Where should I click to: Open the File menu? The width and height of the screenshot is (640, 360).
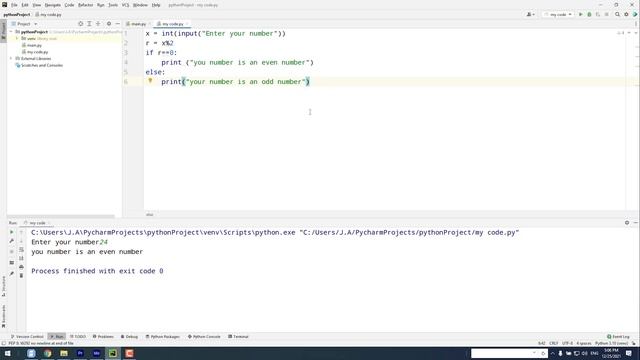pyautogui.click(x=14, y=5)
